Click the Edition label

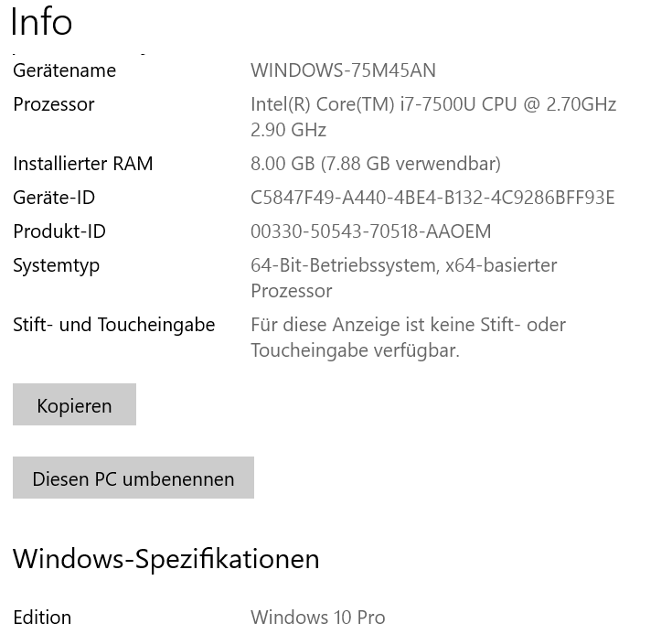(x=42, y=618)
